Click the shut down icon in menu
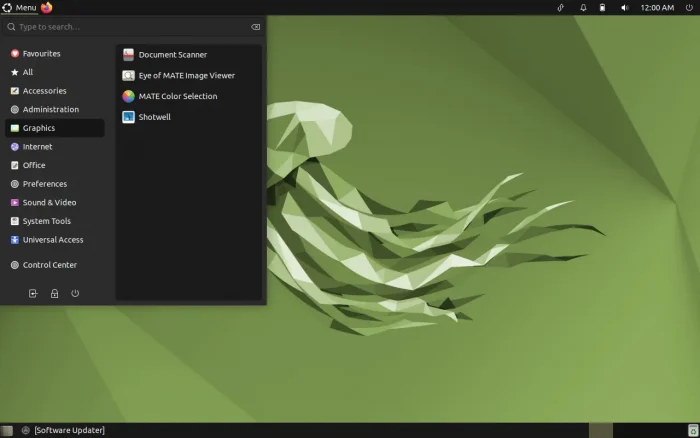Image resolution: width=700 pixels, height=438 pixels. (x=75, y=294)
